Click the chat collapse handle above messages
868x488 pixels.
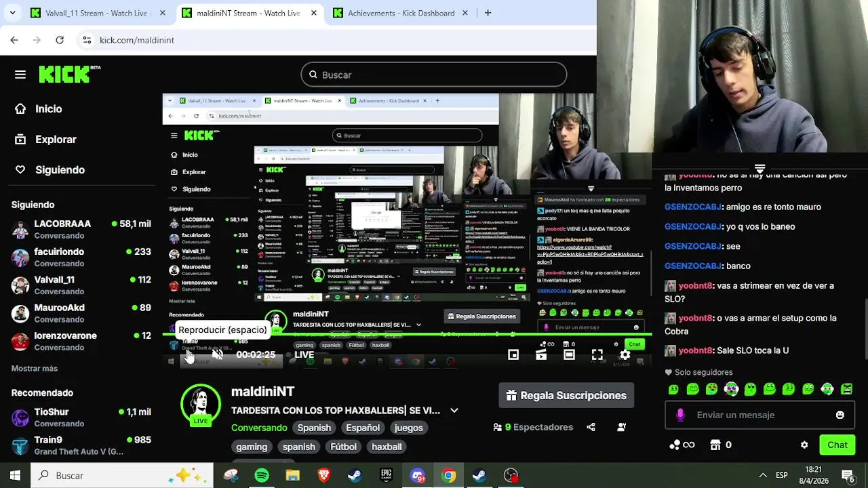pos(759,168)
